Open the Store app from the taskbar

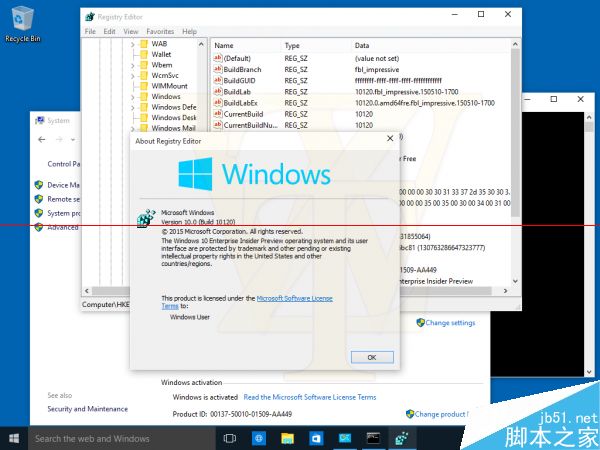tap(316, 439)
